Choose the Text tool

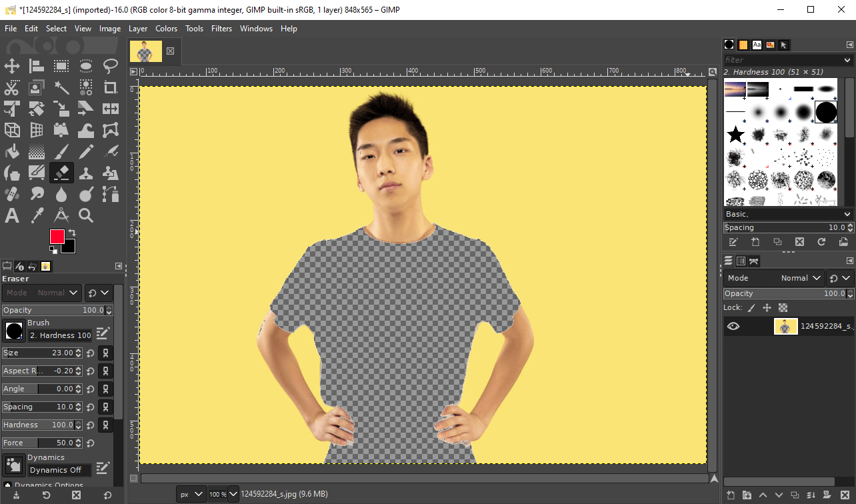[12, 215]
